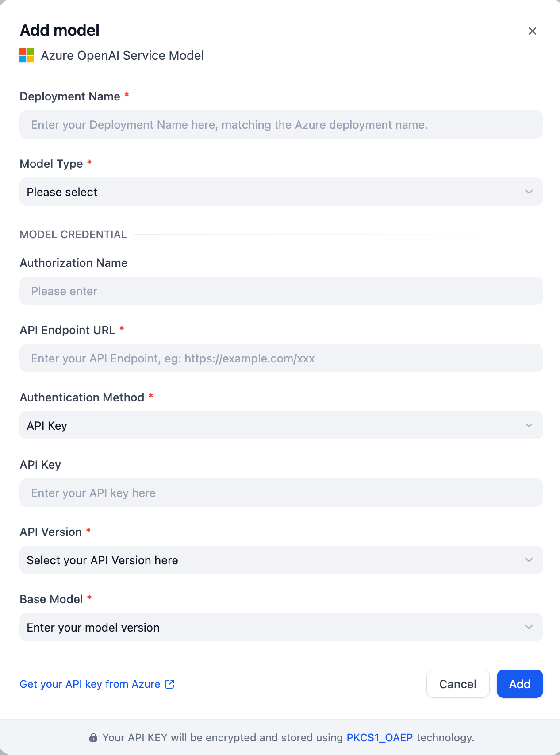Viewport: 560px width, 755px height.
Task: Focus the API Endpoint URL field
Action: pyautogui.click(x=281, y=358)
